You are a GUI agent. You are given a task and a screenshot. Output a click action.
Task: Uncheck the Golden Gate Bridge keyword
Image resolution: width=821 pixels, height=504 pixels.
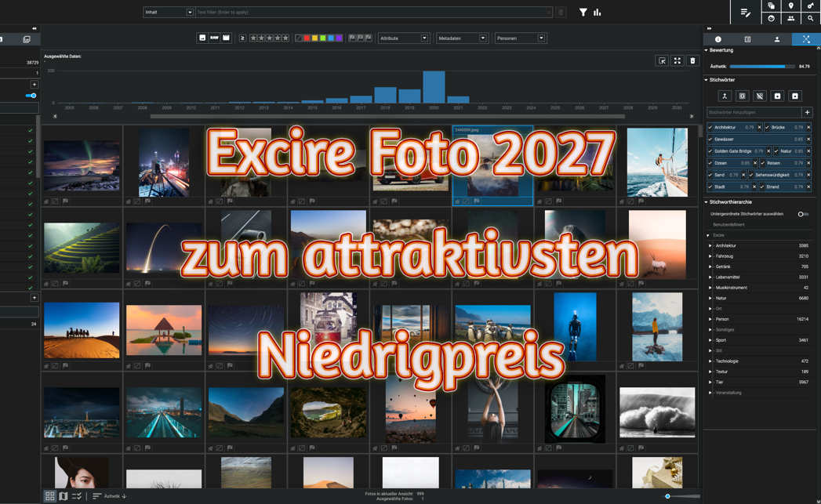[710, 151]
